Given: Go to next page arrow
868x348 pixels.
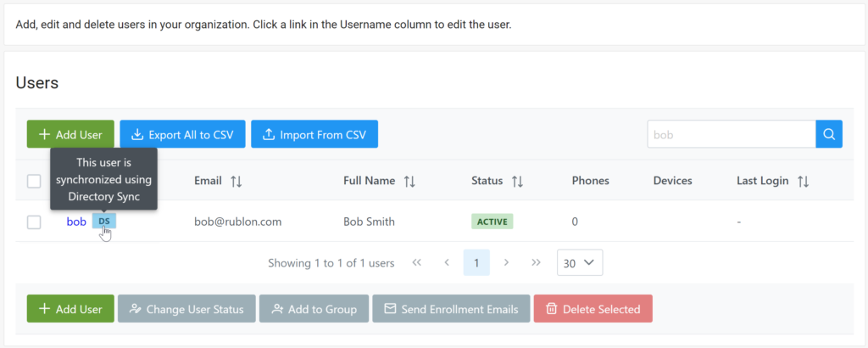Looking at the screenshot, I should point(506,263).
